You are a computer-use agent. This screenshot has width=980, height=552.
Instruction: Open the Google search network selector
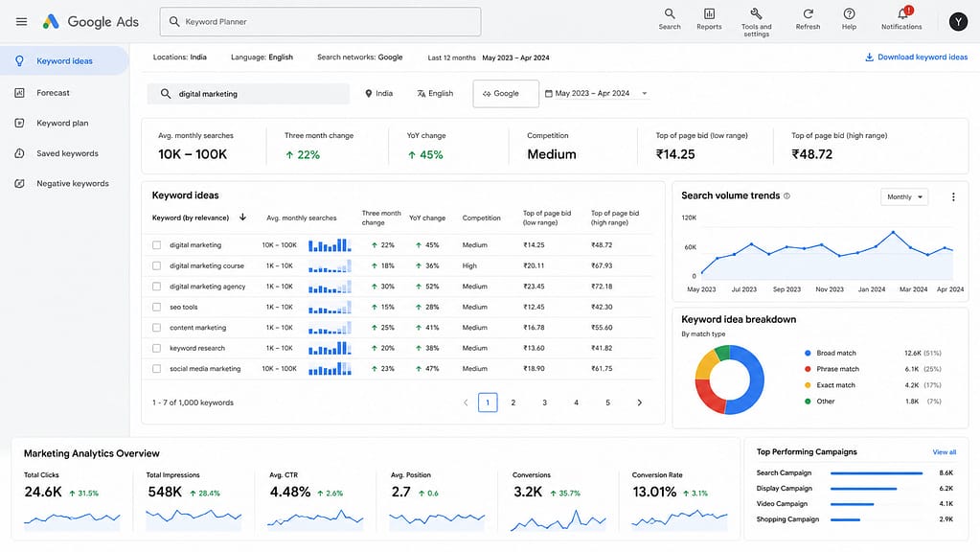point(506,94)
